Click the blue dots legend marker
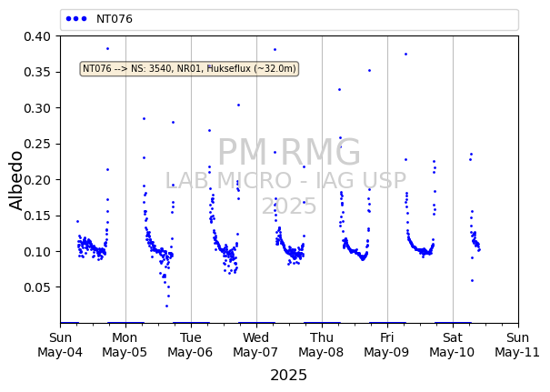Image resolution: width=550 pixels, height=392 pixels. tap(76, 19)
